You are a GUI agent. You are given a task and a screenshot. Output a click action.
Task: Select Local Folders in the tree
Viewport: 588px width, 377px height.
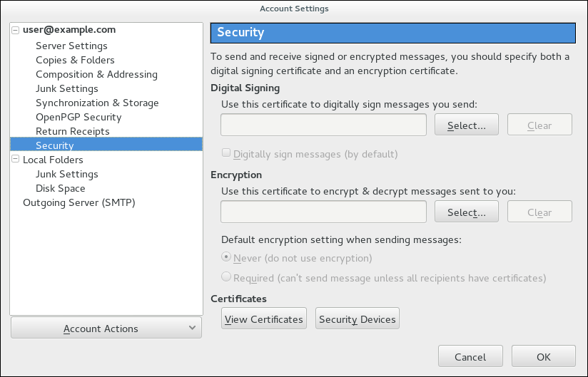pos(53,160)
